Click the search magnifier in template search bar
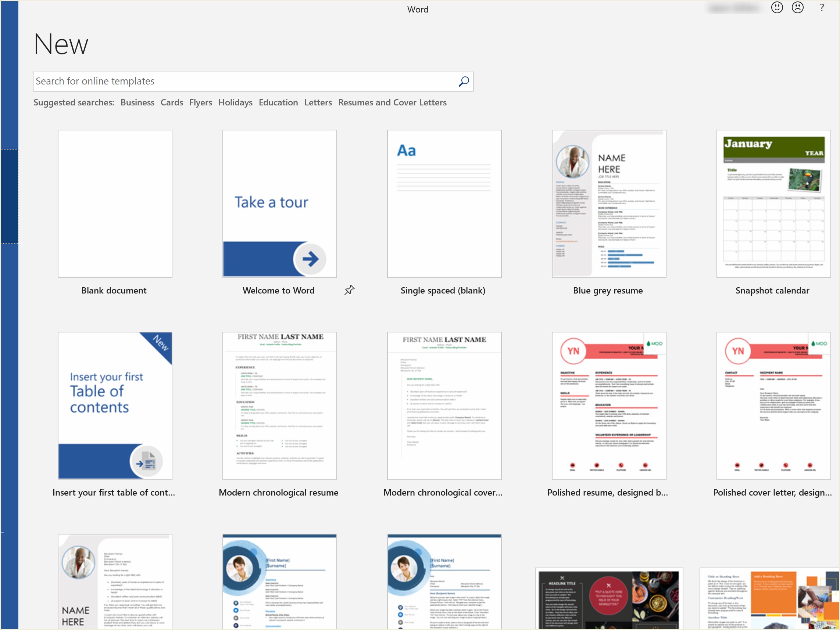 tap(464, 82)
